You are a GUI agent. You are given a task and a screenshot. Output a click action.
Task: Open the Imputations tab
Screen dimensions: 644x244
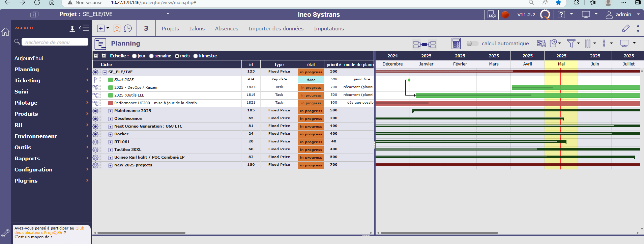point(329,29)
